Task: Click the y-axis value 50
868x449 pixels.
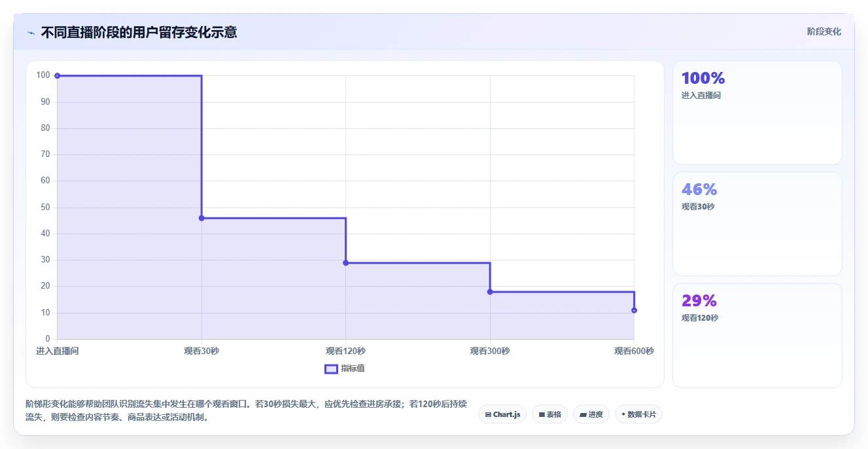Action: (x=45, y=207)
